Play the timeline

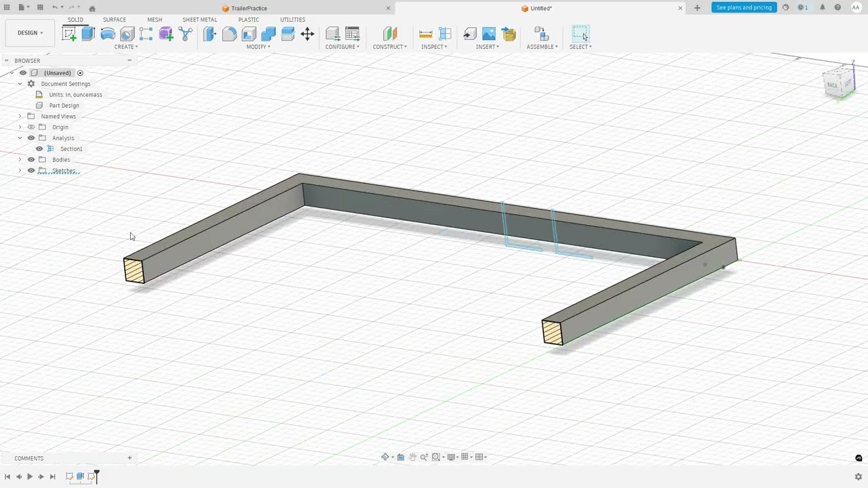(x=30, y=477)
